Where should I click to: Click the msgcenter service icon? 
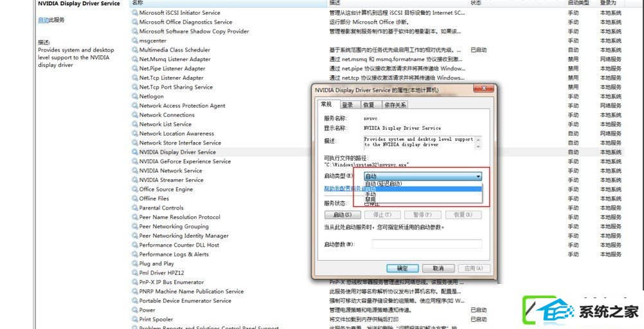click(135, 40)
